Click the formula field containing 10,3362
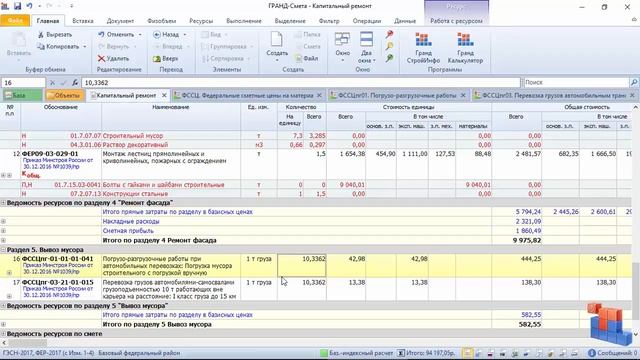The height and width of the screenshot is (360, 640). (x=301, y=83)
